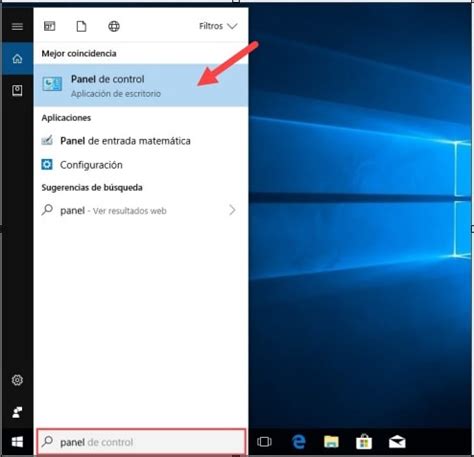Click the Aplicaciones section heading
This screenshot has width=474, height=457.
tap(66, 118)
